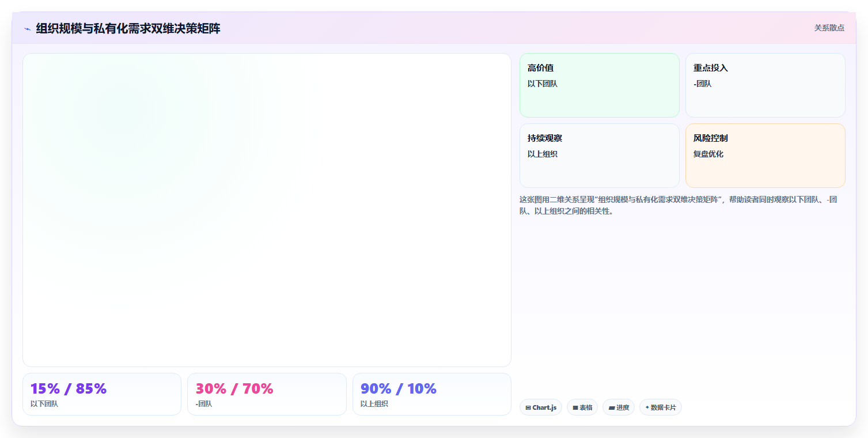The width and height of the screenshot is (868, 438).
Task: Click the 关系散点 label in the header
Action: (829, 28)
